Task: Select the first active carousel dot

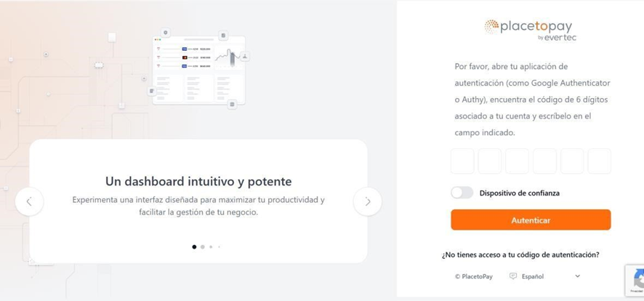Action: 194,247
